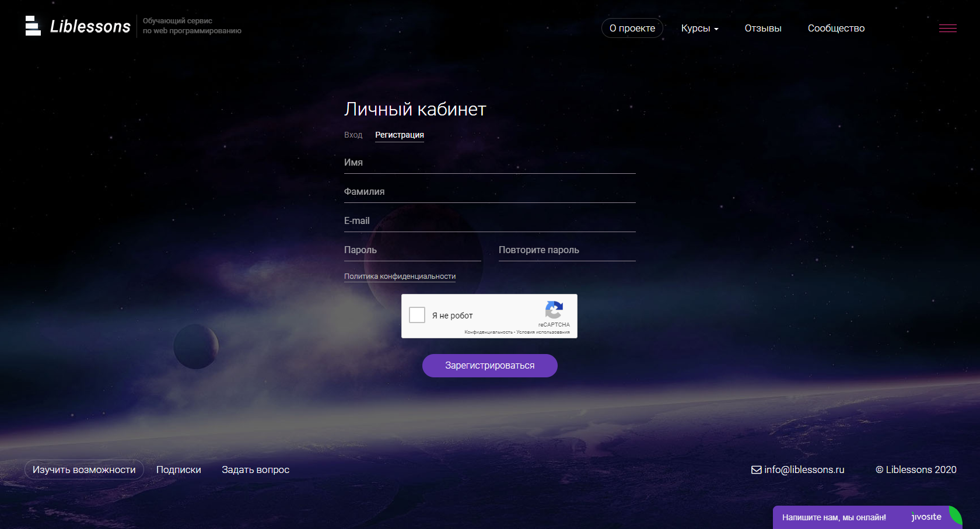Tick the 'Я не робот' checkbox
980x529 pixels.
[x=417, y=315]
